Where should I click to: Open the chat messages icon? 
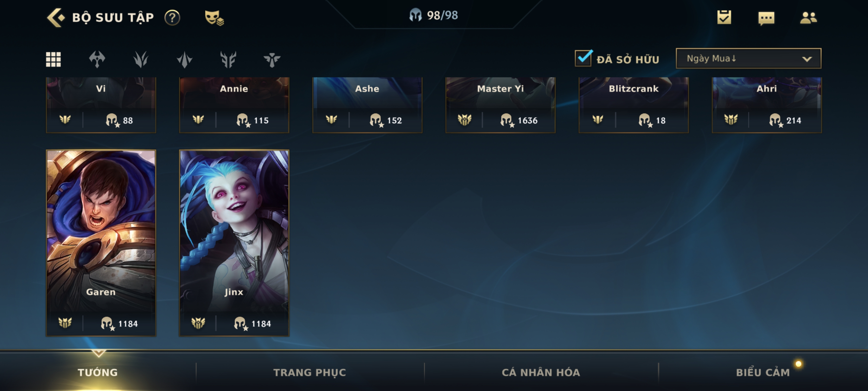tap(766, 18)
